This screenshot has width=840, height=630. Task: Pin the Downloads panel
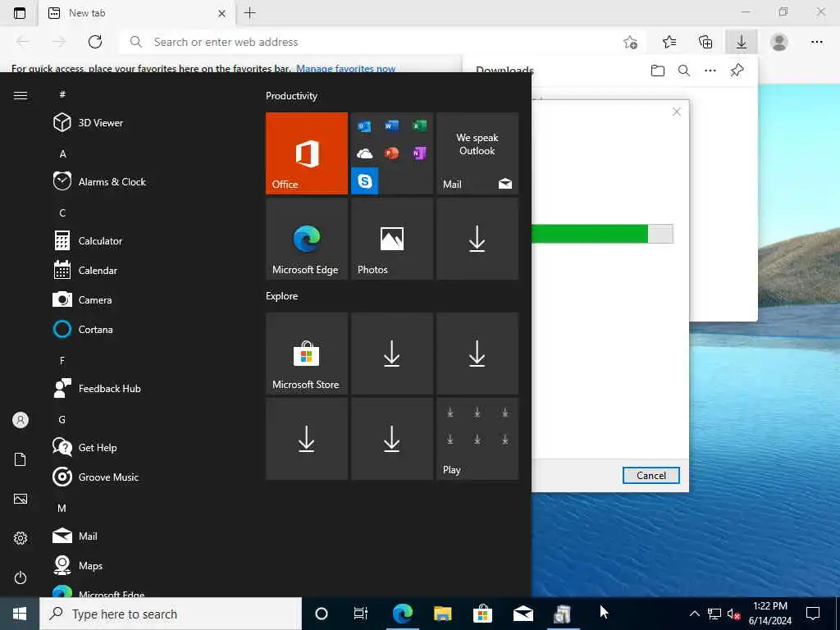click(737, 71)
